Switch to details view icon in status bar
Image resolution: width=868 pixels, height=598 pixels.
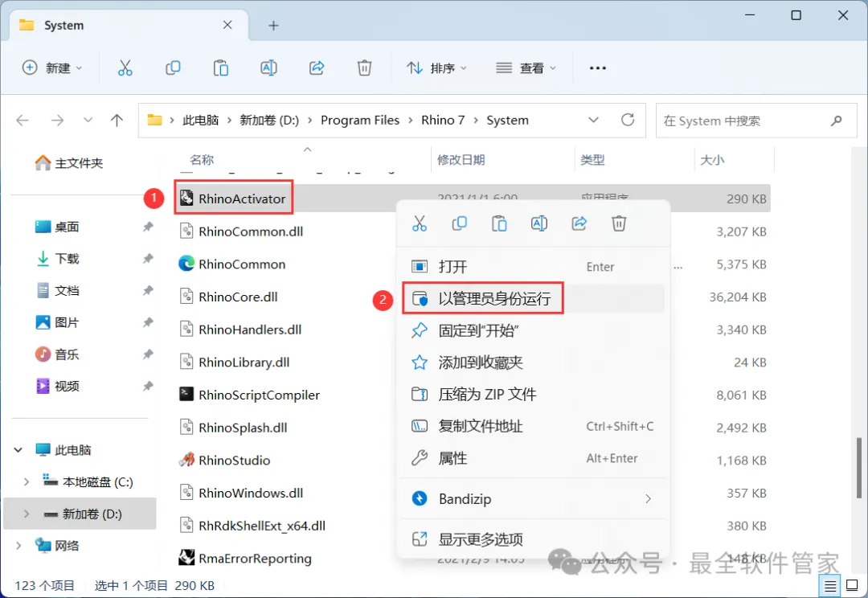point(830,585)
